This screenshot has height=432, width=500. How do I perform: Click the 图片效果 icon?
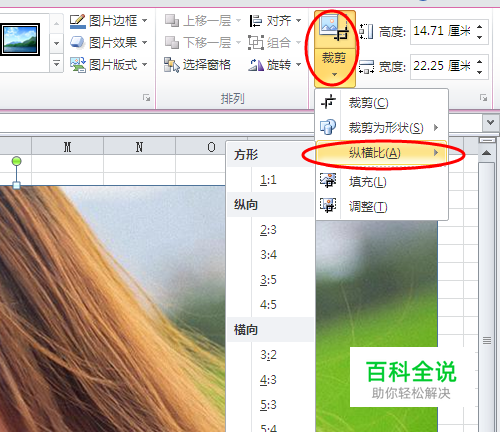77,43
